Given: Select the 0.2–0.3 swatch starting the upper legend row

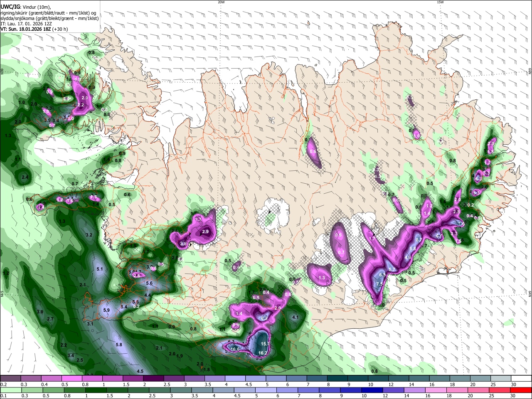Looking at the screenshot, I should click(x=10, y=379).
